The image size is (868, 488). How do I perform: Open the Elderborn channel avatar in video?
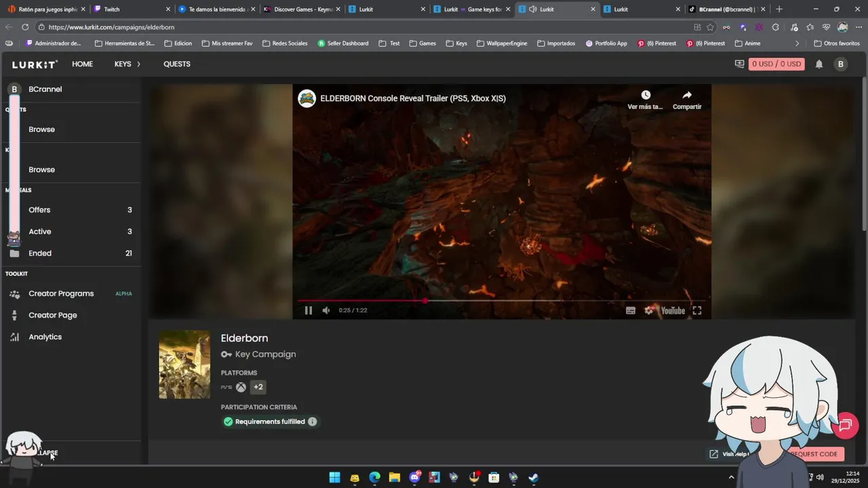click(307, 98)
